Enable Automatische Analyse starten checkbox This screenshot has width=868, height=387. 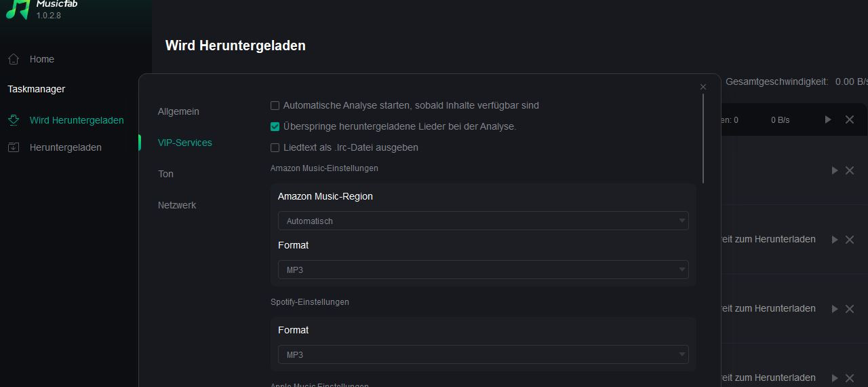point(275,105)
